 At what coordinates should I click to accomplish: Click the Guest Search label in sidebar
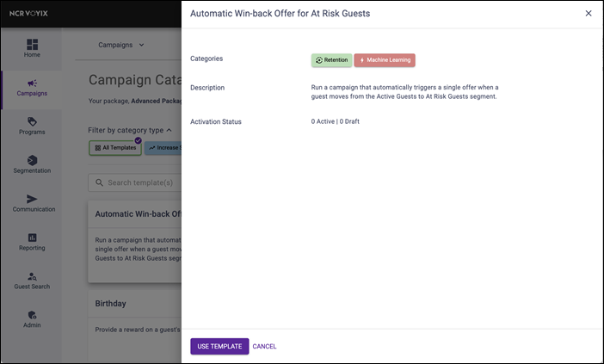click(x=32, y=287)
